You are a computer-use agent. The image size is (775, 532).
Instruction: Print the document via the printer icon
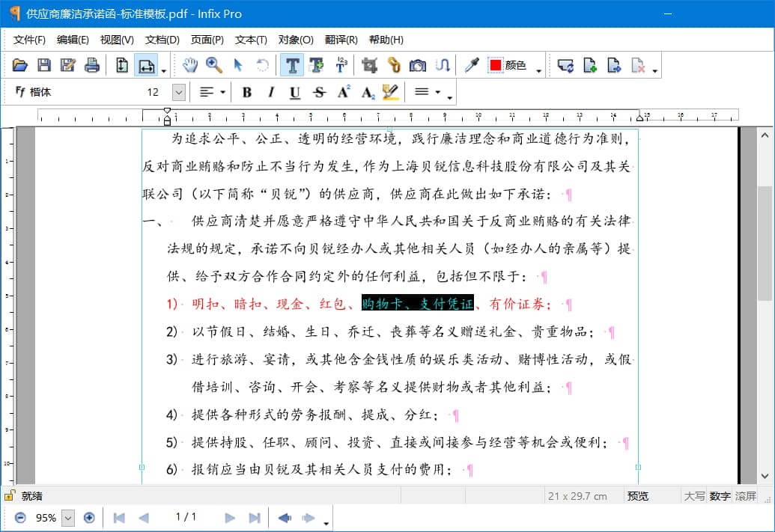tap(91, 65)
